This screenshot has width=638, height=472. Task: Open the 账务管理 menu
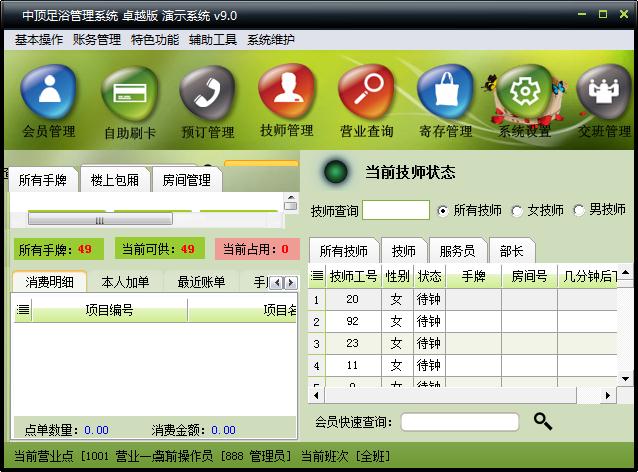(x=97, y=39)
